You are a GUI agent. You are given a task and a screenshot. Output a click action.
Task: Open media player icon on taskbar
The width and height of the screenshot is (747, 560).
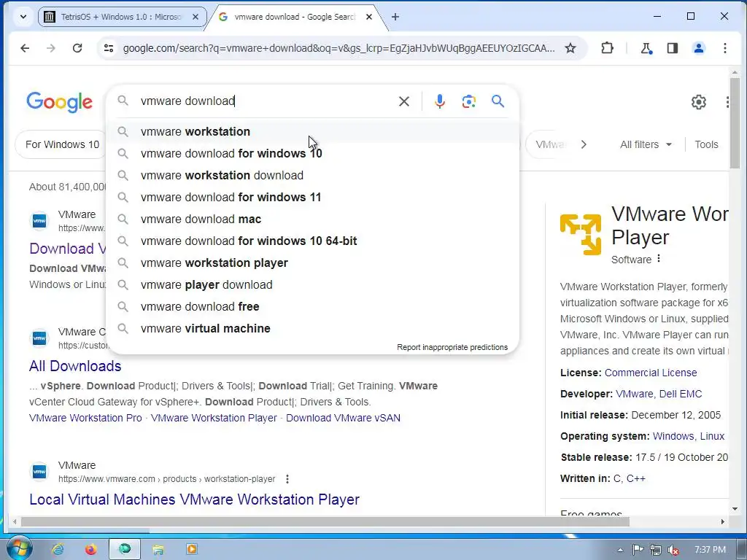pyautogui.click(x=192, y=550)
